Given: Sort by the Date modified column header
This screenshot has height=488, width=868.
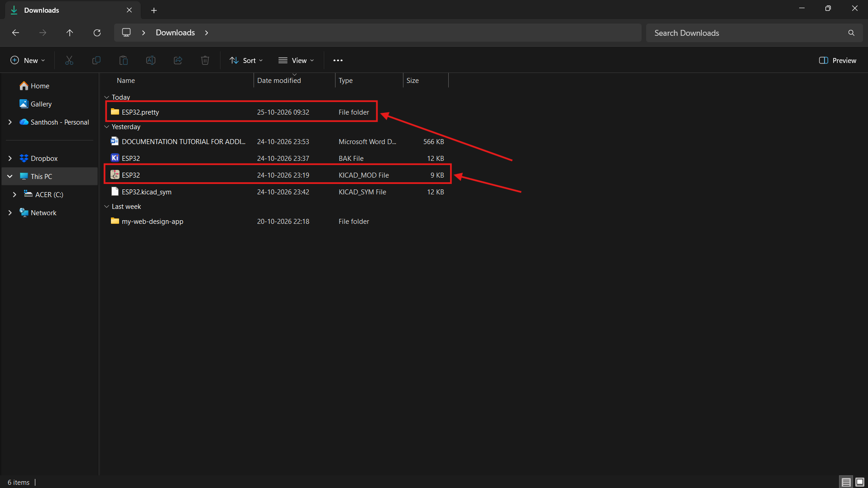Looking at the screenshot, I should coord(294,80).
